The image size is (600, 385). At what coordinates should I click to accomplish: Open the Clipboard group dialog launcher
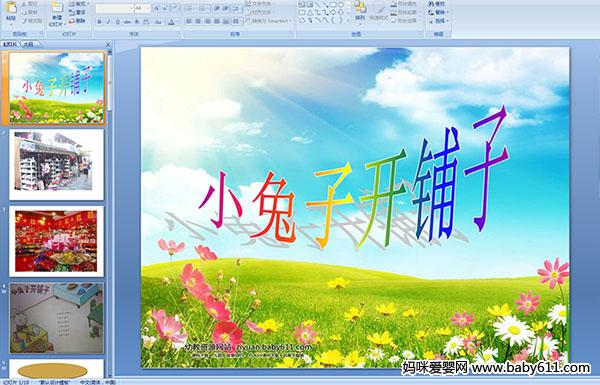click(41, 34)
